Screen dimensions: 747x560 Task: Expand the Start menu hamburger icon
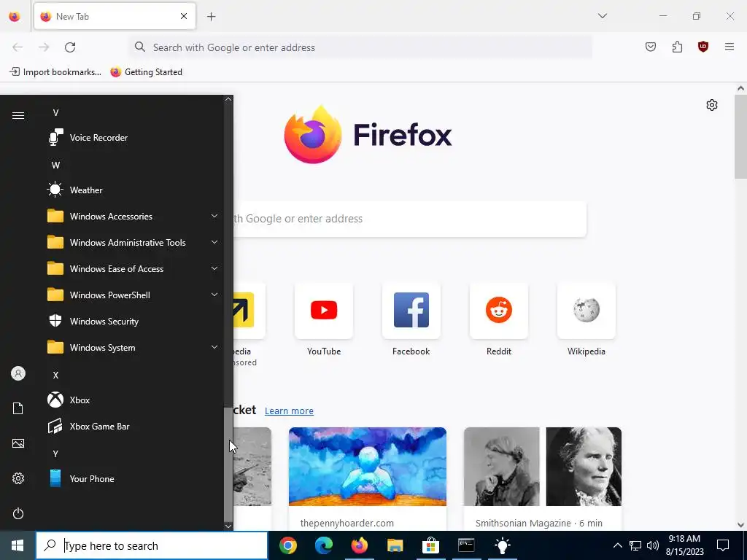(x=18, y=116)
